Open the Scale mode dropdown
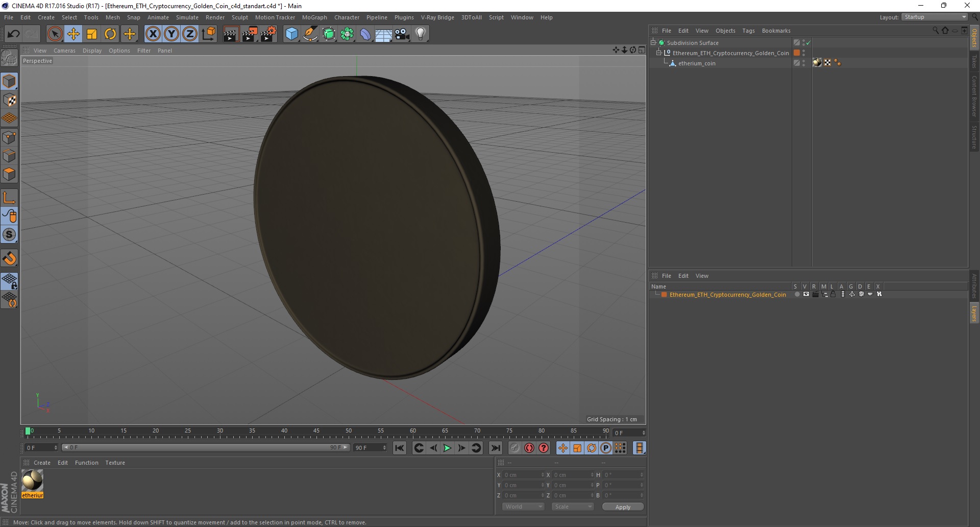The width and height of the screenshot is (980, 527). point(572,507)
